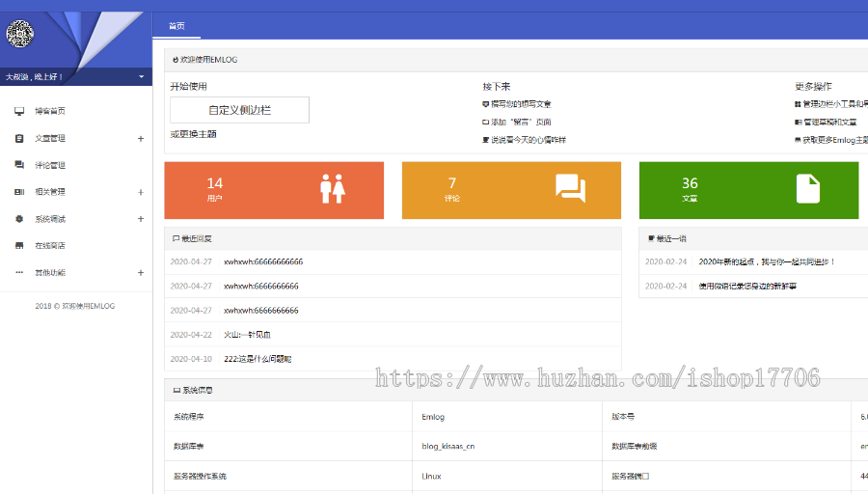Expand 文章管理 with its plus sign

[141, 138]
